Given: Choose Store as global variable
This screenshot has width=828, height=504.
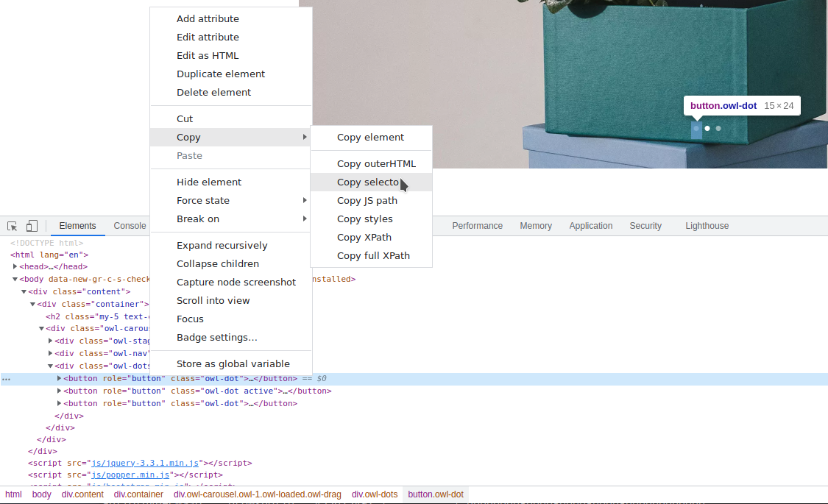Looking at the screenshot, I should point(231,364).
